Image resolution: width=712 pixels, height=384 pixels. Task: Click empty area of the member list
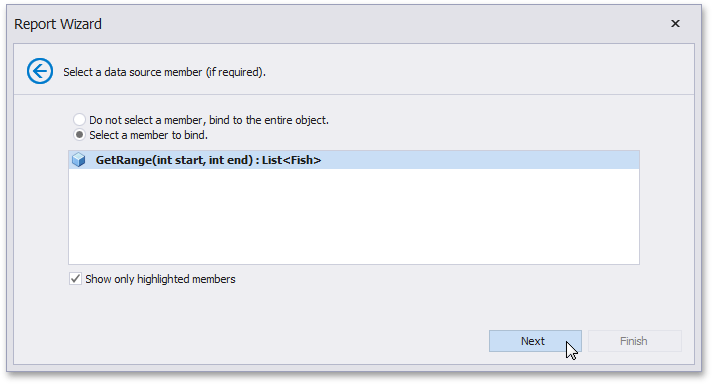click(x=354, y=216)
